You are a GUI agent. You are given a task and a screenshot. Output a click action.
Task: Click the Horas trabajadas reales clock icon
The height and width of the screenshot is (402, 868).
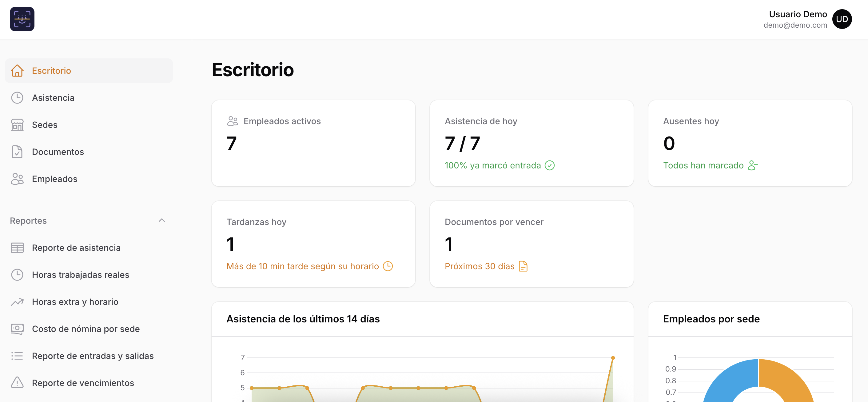pyautogui.click(x=17, y=275)
